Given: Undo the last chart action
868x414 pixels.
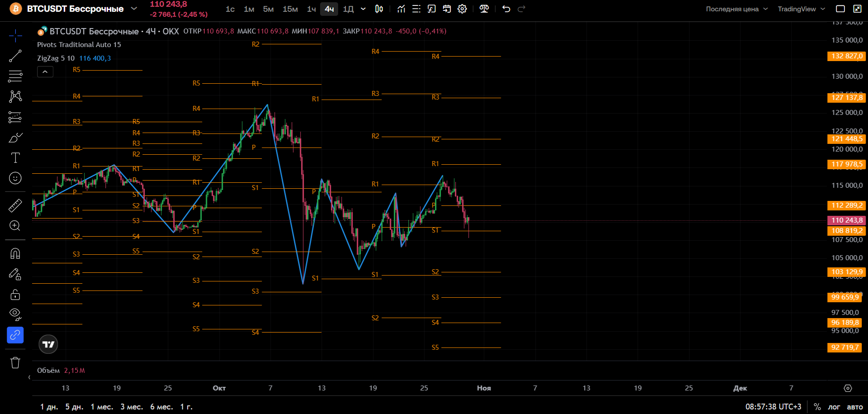Looking at the screenshot, I should pyautogui.click(x=506, y=9).
